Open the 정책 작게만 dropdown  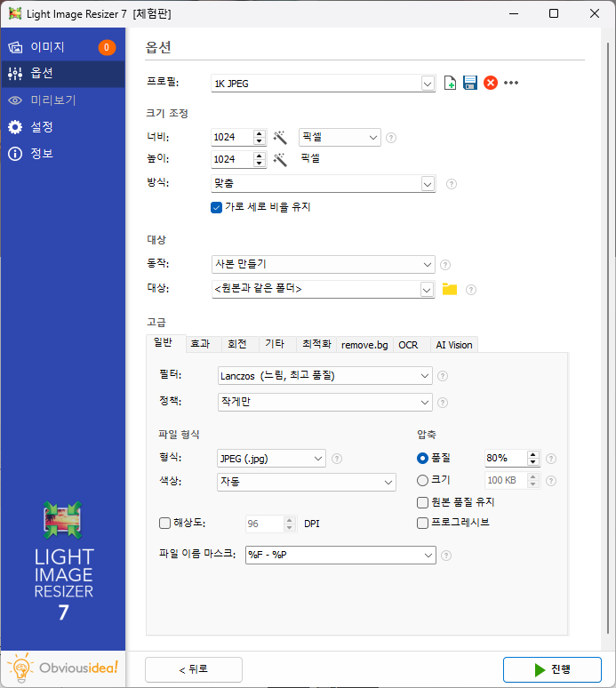tap(325, 402)
